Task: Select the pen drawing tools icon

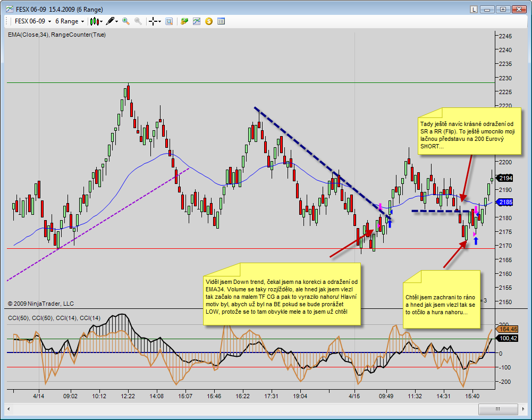Action: point(110,21)
